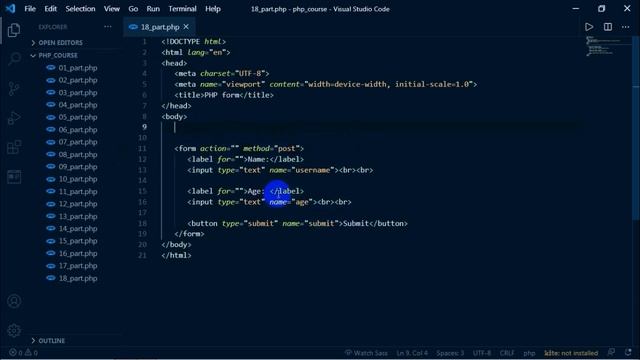Expand the Outline section
This screenshot has width=640, height=360.
(x=51, y=340)
